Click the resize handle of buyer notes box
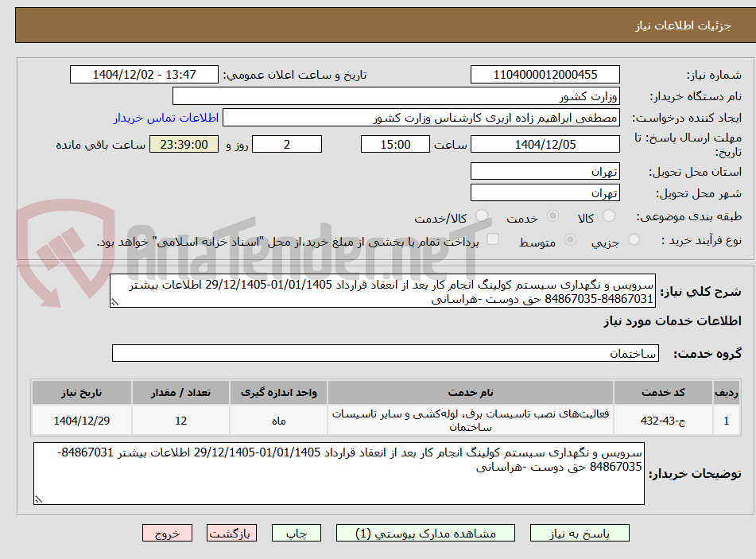Screen dimensions: 756x559 [39, 499]
